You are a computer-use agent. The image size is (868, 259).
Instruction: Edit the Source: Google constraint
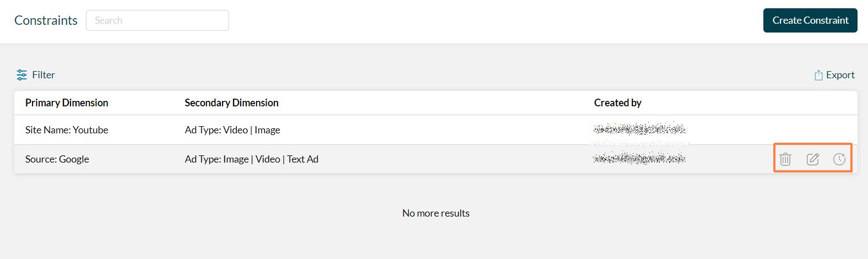click(x=812, y=159)
